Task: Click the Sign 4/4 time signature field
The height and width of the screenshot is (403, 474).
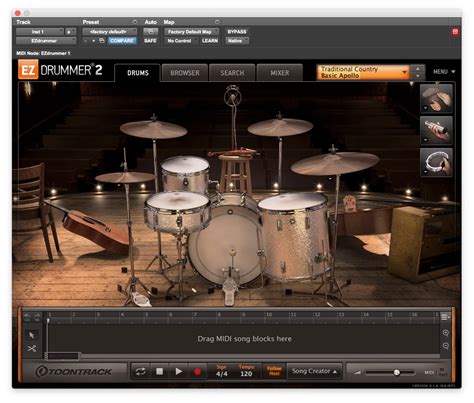Action: pos(222,371)
